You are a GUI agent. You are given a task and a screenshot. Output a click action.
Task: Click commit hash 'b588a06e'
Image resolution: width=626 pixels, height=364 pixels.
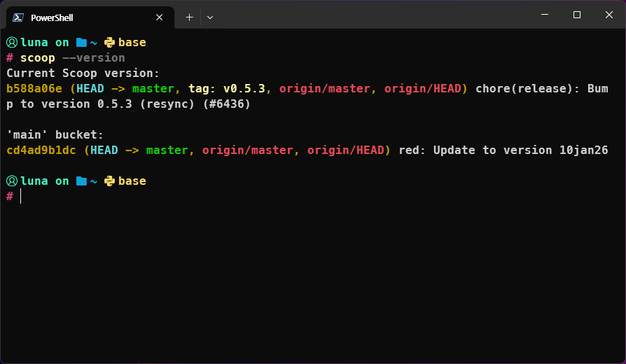pyautogui.click(x=34, y=89)
